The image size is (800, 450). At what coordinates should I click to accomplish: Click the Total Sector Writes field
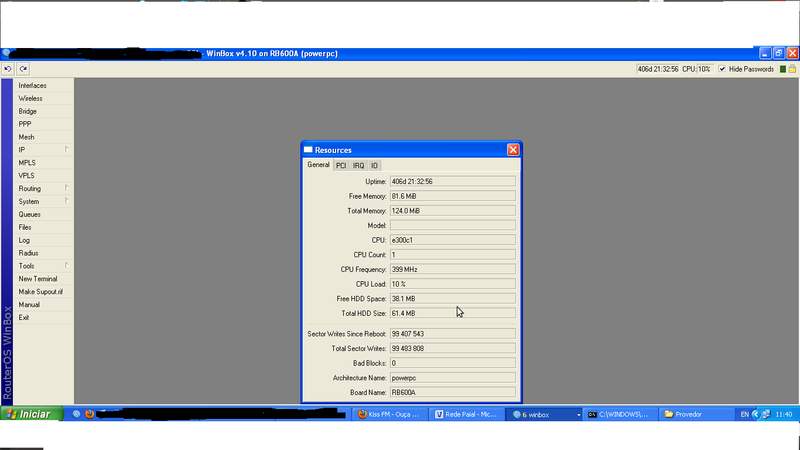click(453, 348)
